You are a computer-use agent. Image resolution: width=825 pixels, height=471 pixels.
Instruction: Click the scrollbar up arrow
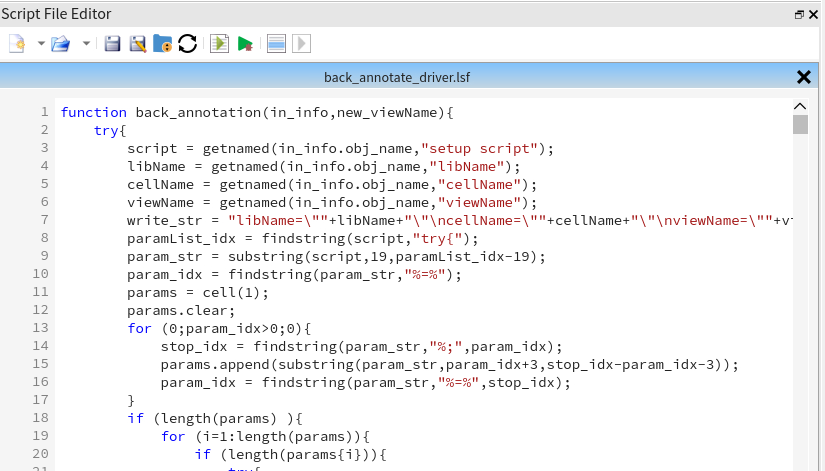(800, 106)
